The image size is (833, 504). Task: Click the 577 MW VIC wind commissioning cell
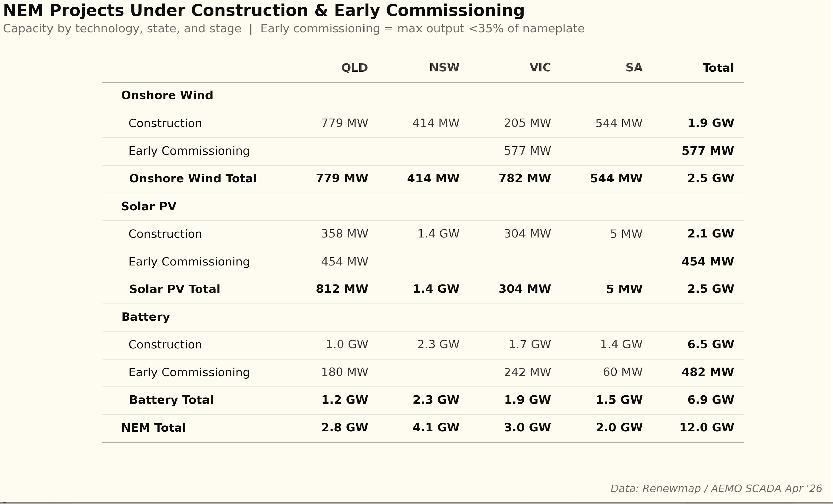527,151
